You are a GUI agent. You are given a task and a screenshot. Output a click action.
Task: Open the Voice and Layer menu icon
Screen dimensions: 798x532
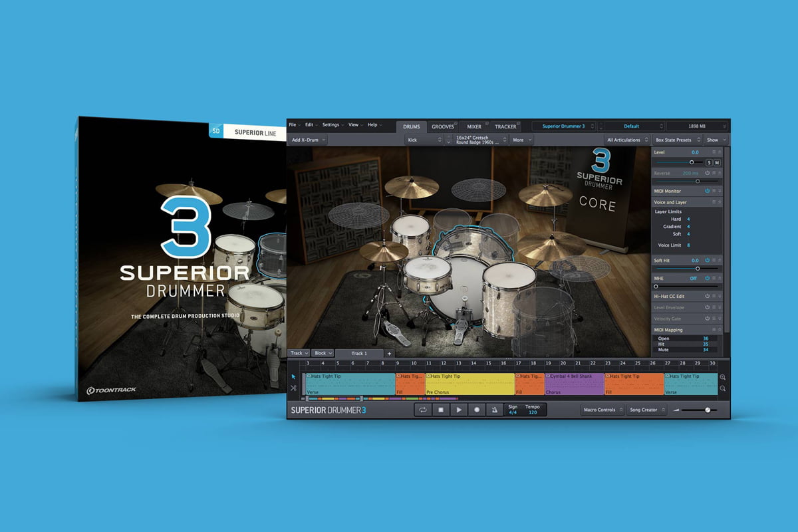[714, 201]
